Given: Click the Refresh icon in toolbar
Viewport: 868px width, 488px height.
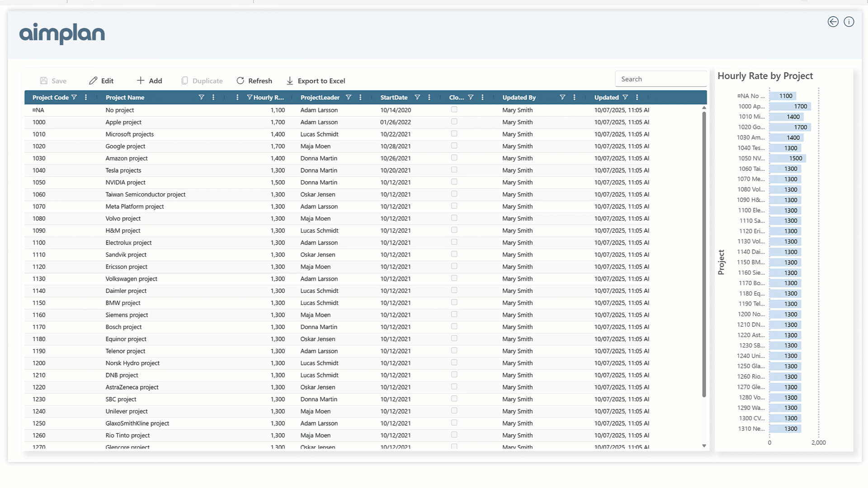Looking at the screenshot, I should 240,80.
